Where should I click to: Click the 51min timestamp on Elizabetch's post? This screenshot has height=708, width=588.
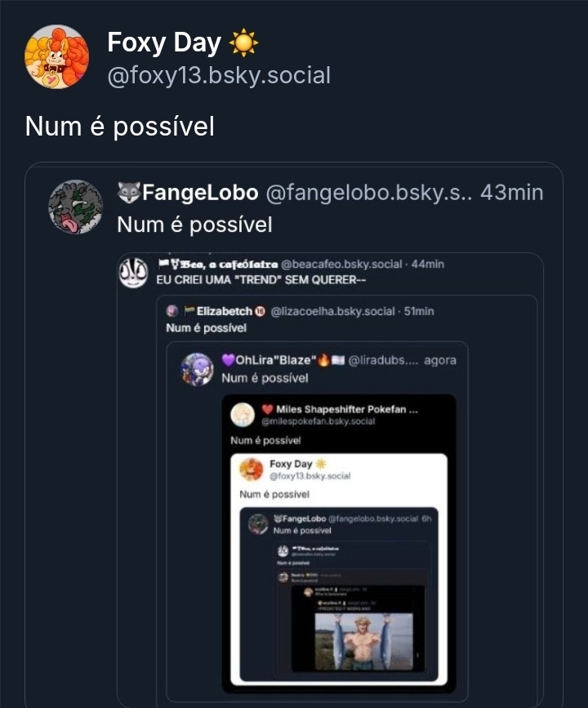coord(420,312)
